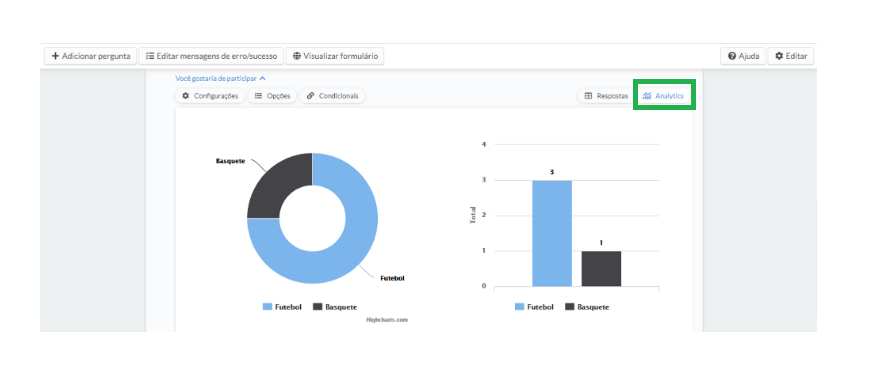
Task: Open the Highcharts.com credit link
Action: (x=387, y=320)
